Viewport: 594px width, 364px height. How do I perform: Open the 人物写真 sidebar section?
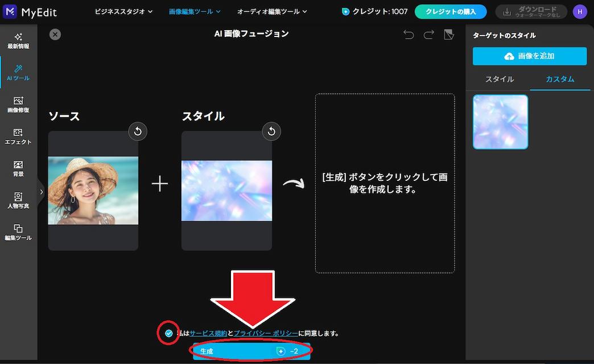click(x=18, y=201)
